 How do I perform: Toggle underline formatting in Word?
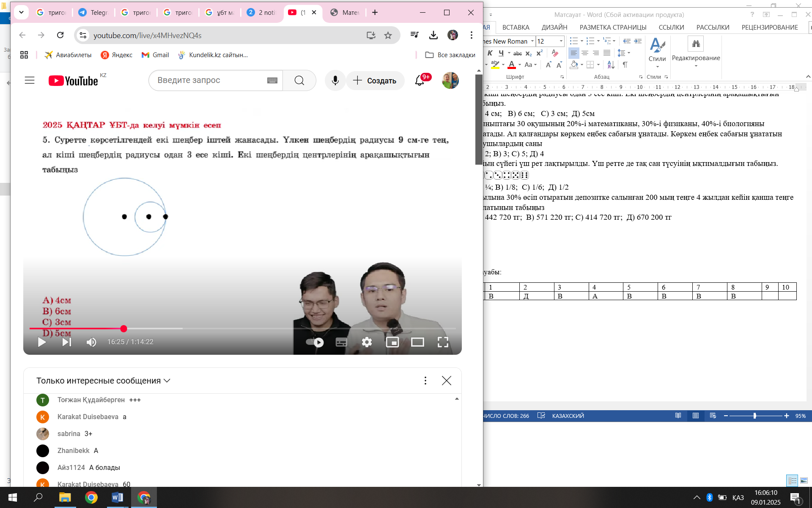pos(501,53)
